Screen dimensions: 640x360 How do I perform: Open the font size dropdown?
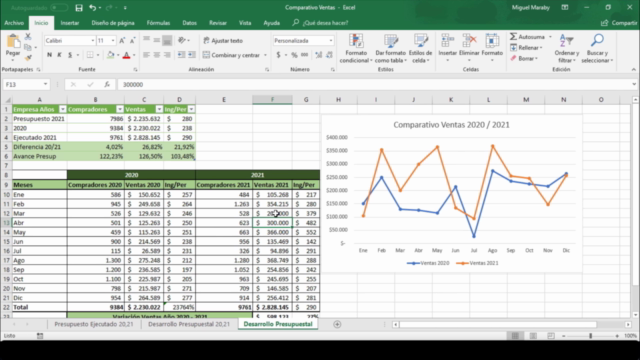pyautogui.click(x=113, y=40)
